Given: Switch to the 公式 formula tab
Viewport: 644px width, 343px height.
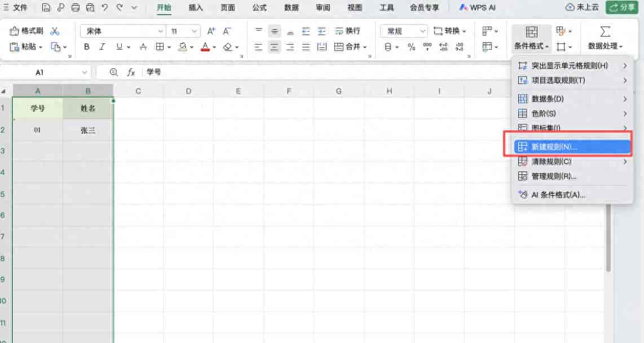Looking at the screenshot, I should (x=259, y=7).
